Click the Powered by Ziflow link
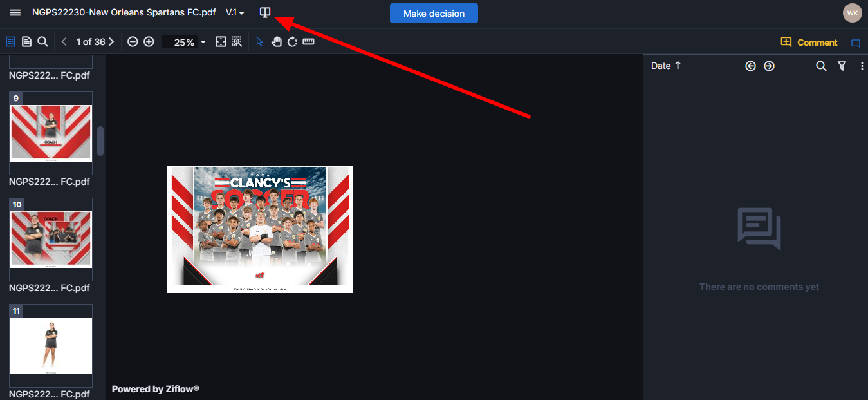 tap(155, 389)
